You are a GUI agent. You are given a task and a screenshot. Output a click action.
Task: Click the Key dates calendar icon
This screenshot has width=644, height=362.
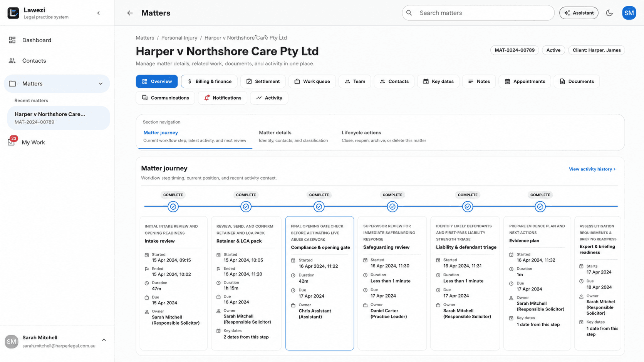[x=426, y=81]
